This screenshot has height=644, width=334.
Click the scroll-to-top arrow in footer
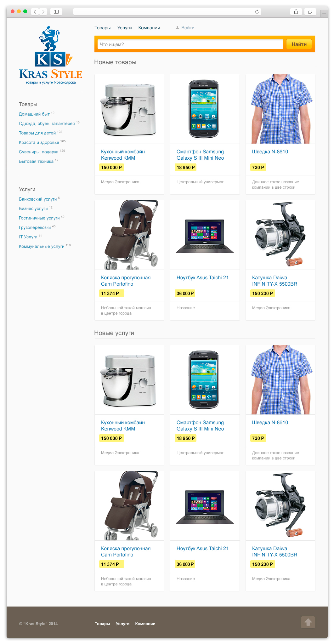308,622
